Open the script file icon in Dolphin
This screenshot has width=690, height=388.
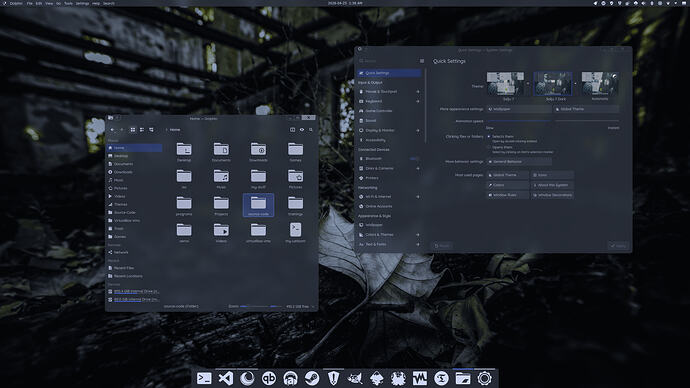coord(295,230)
